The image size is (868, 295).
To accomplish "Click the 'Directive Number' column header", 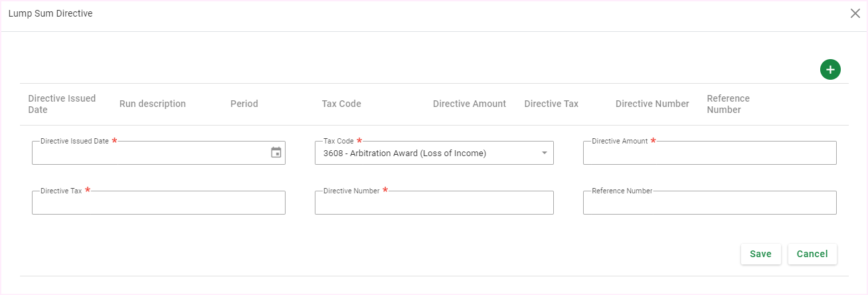I will coord(652,104).
